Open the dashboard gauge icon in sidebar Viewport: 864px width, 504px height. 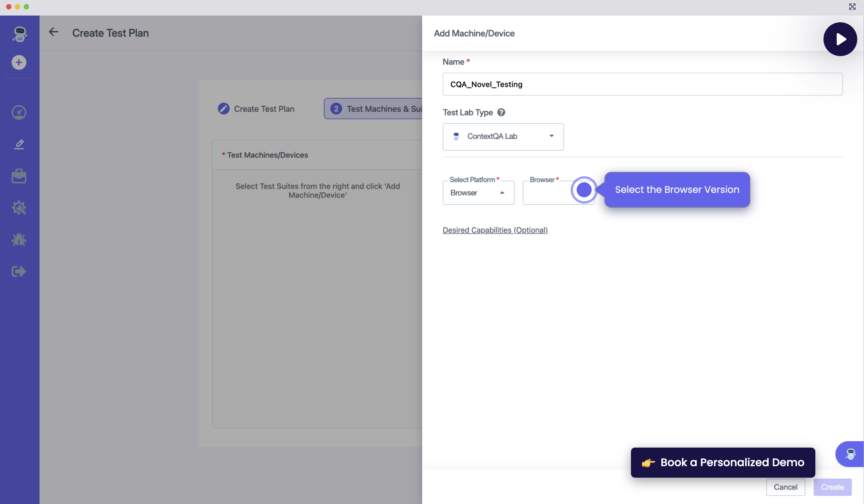[19, 112]
